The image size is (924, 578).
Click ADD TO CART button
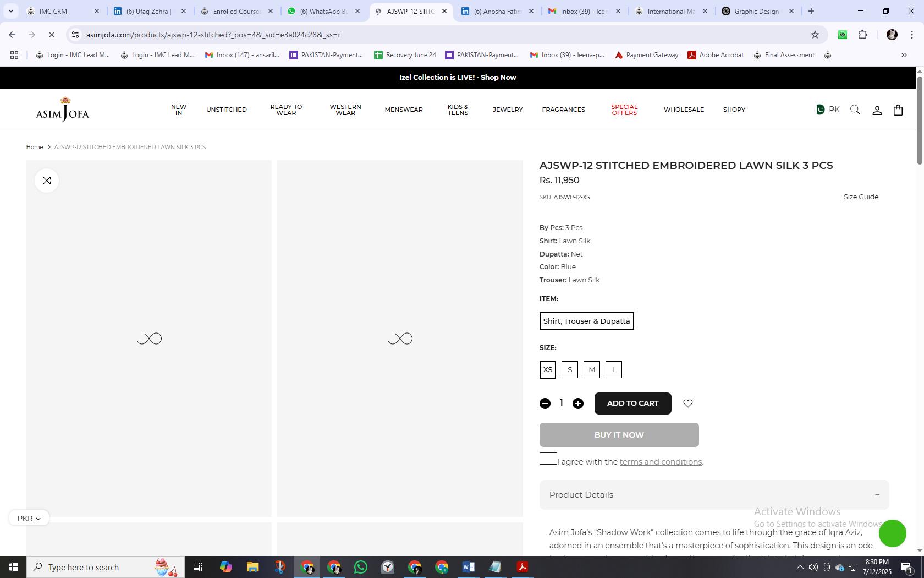633,403
